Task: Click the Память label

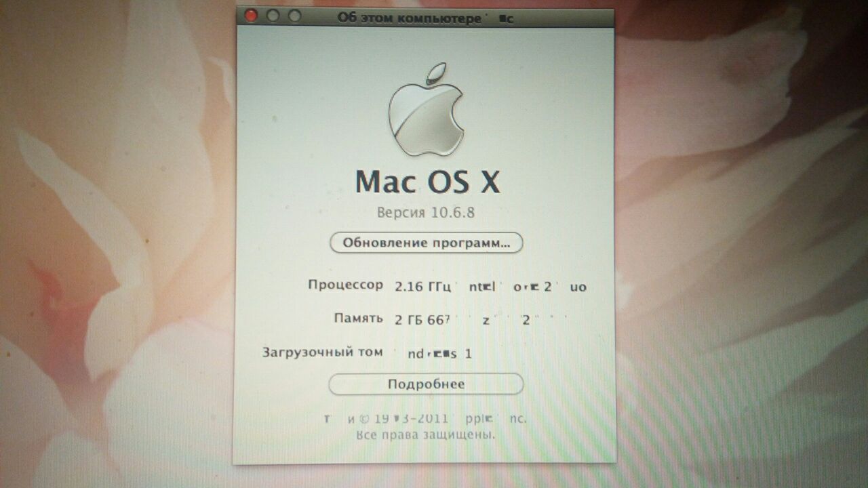Action: coord(359,318)
